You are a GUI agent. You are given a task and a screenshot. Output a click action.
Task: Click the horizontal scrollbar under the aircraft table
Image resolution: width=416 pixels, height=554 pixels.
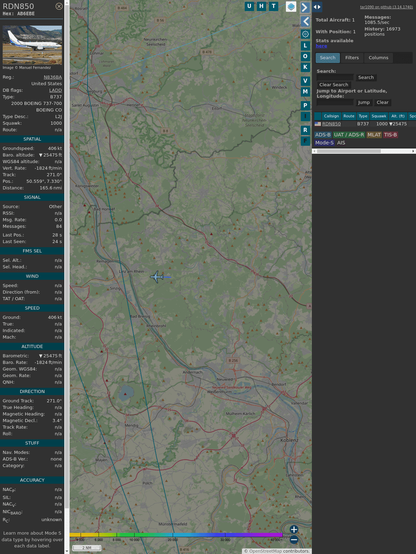point(364,151)
